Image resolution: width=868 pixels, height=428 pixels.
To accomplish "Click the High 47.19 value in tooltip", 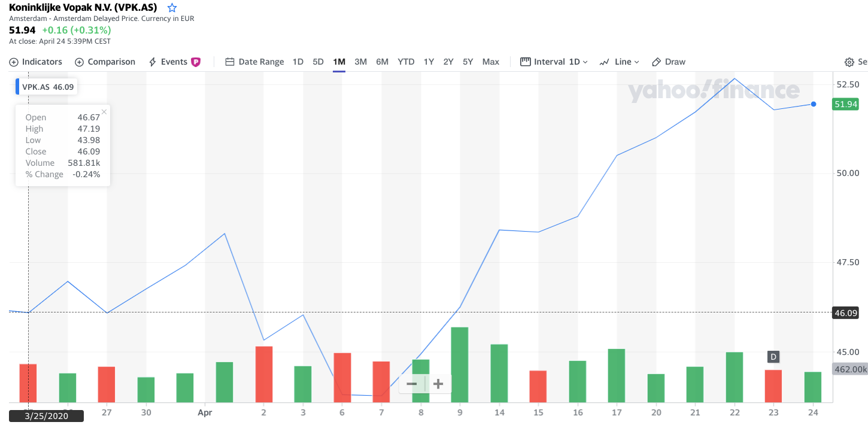I will (89, 129).
